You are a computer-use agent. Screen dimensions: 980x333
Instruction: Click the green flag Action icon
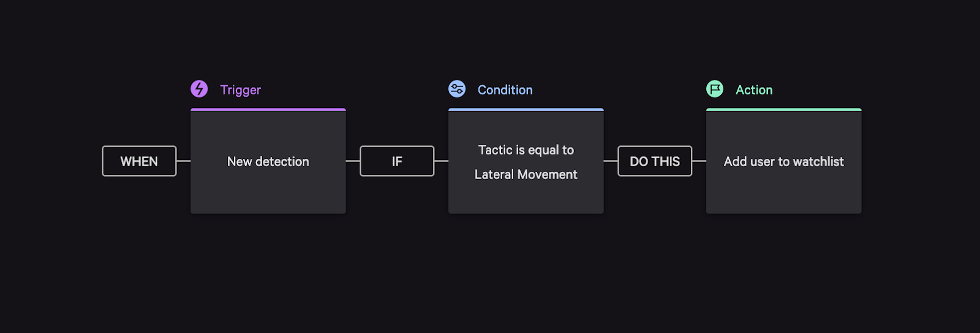pyautogui.click(x=715, y=89)
